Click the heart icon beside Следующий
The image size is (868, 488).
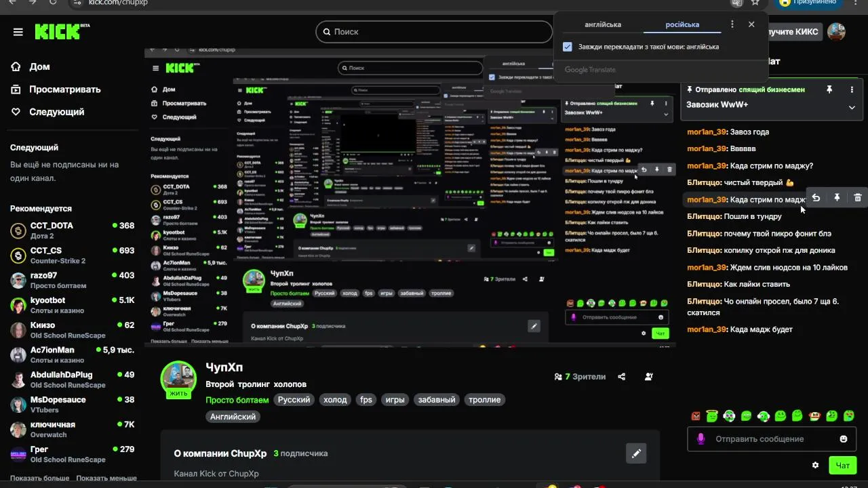coord(16,112)
